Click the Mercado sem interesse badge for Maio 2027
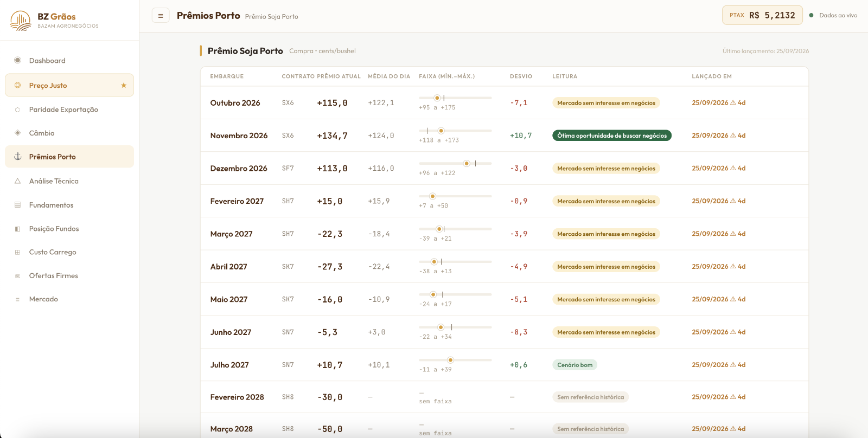The width and height of the screenshot is (868, 438). tap(606, 299)
